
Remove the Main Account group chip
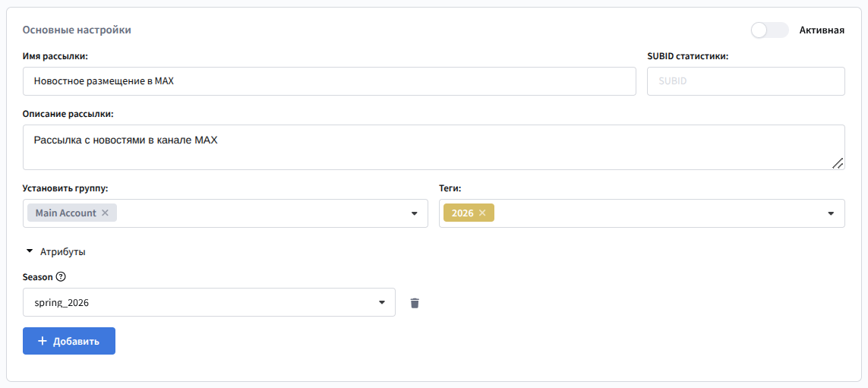[x=105, y=213]
